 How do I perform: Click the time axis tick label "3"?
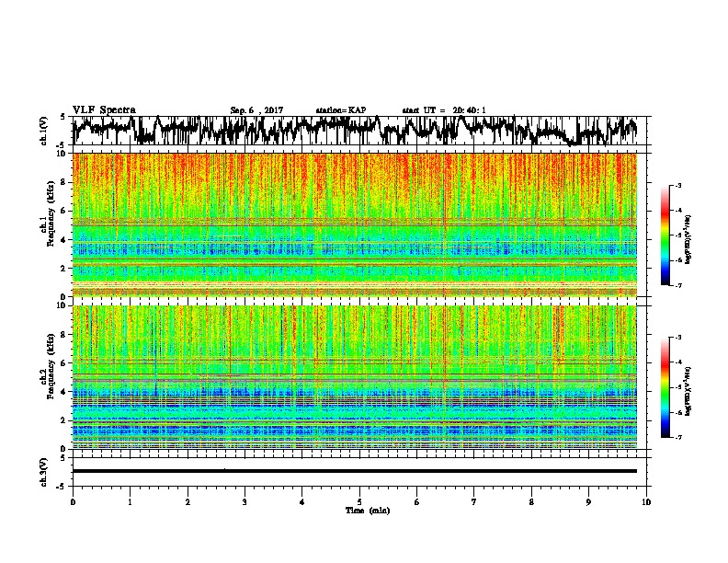[x=245, y=501]
